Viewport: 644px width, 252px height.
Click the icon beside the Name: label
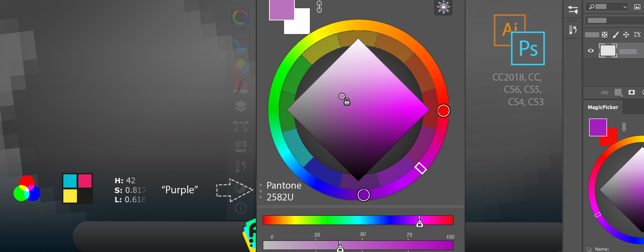click(x=589, y=249)
